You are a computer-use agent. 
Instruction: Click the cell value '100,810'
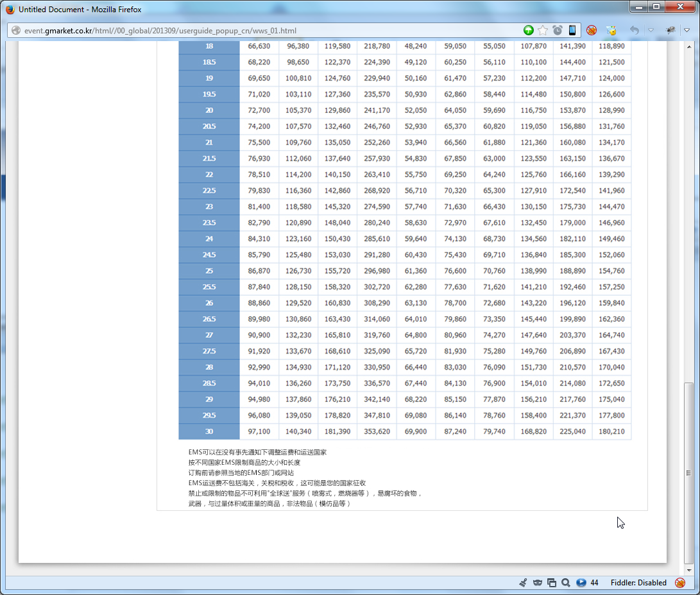coord(298,78)
